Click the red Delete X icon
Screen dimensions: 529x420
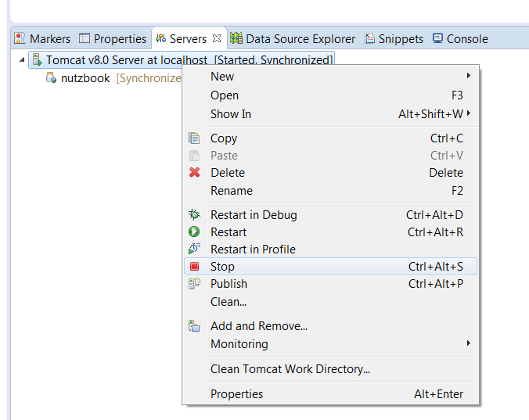click(194, 172)
